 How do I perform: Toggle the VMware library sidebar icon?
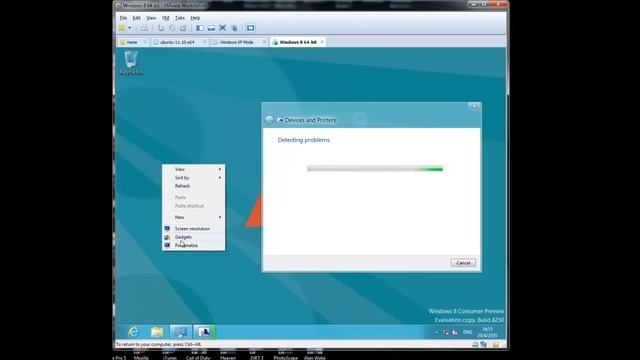click(200, 28)
